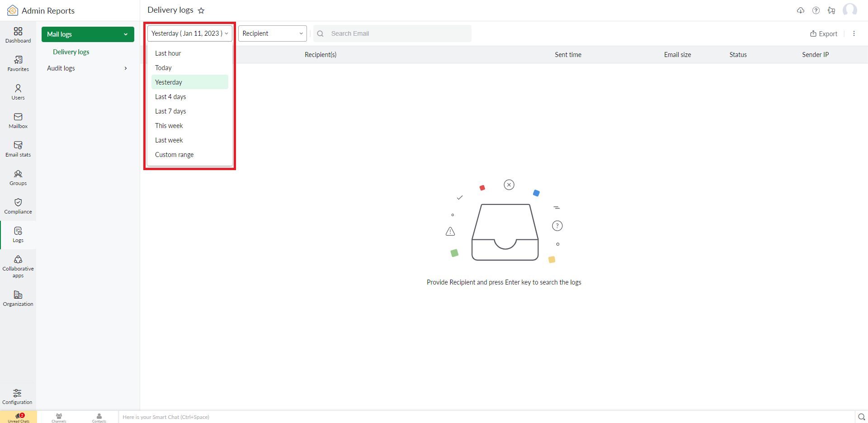The image size is (868, 423).
Task: Open the Configuration settings icon
Action: coord(17,396)
